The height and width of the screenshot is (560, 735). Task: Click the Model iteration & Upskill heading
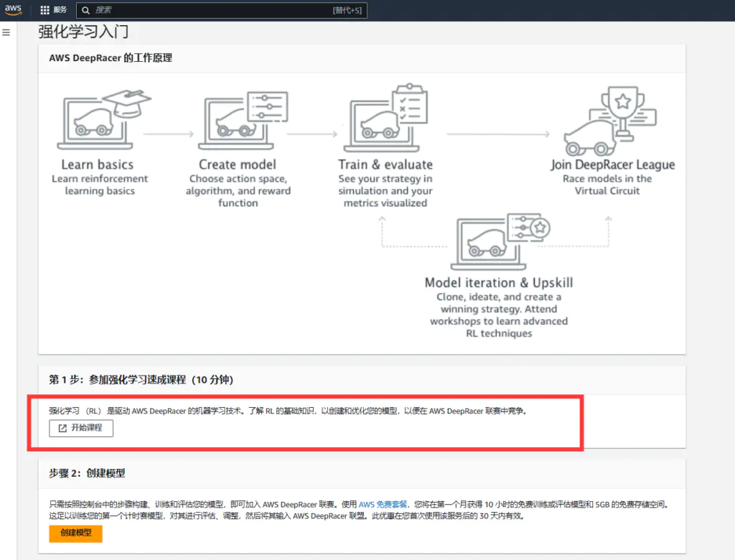pos(499,283)
